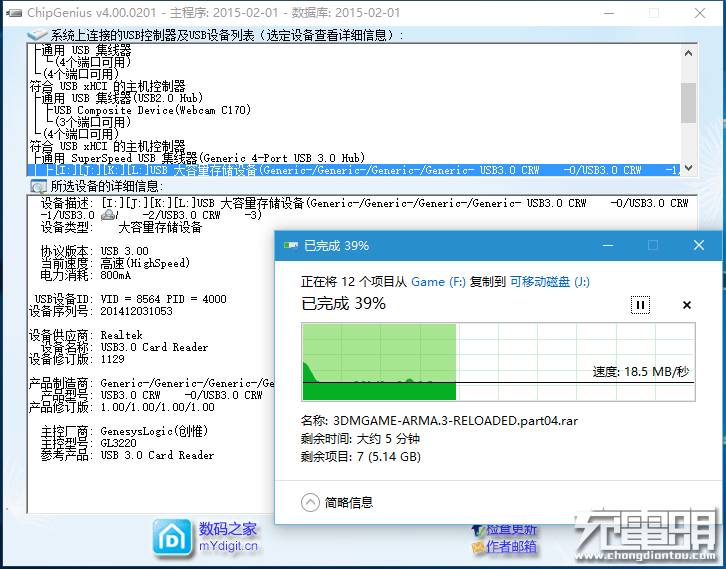Select the topmost 通用 USB 集线器 row
The width and height of the screenshot is (726, 569).
pyautogui.click(x=86, y=50)
